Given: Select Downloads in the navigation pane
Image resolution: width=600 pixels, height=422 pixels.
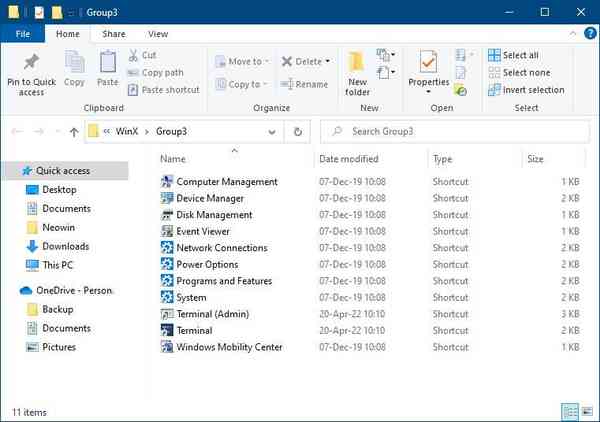Looking at the screenshot, I should [x=65, y=246].
